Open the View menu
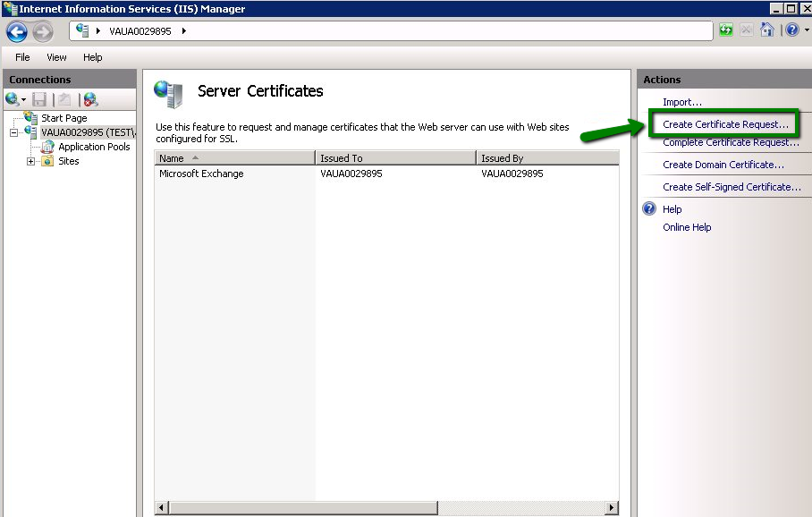Viewport: 812px width, 517px height. tap(56, 57)
